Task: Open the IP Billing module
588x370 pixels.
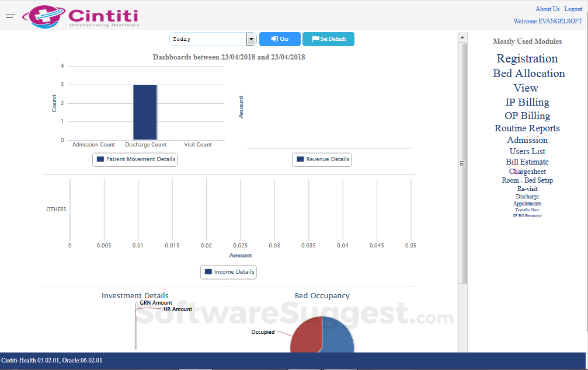Action: pos(527,102)
